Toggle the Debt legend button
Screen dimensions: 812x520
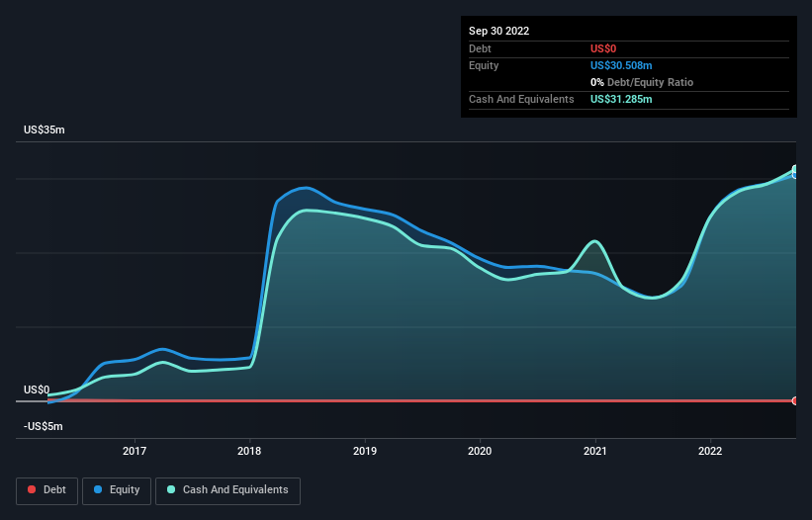coord(47,490)
